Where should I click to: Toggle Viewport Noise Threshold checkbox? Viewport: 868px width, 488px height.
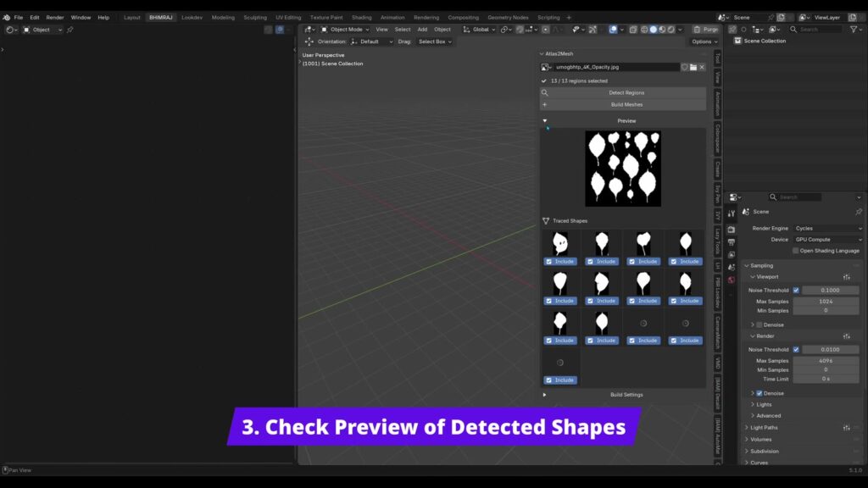[x=796, y=291]
